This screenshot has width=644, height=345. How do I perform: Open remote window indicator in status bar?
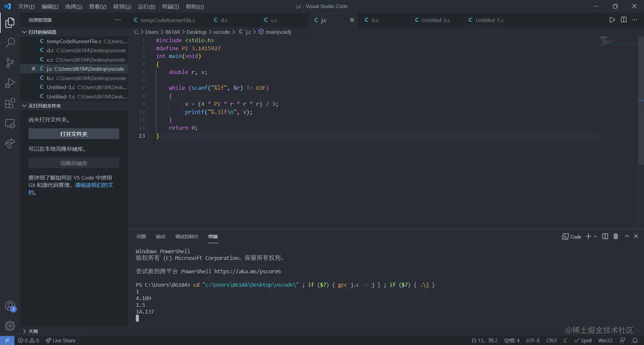(7, 340)
